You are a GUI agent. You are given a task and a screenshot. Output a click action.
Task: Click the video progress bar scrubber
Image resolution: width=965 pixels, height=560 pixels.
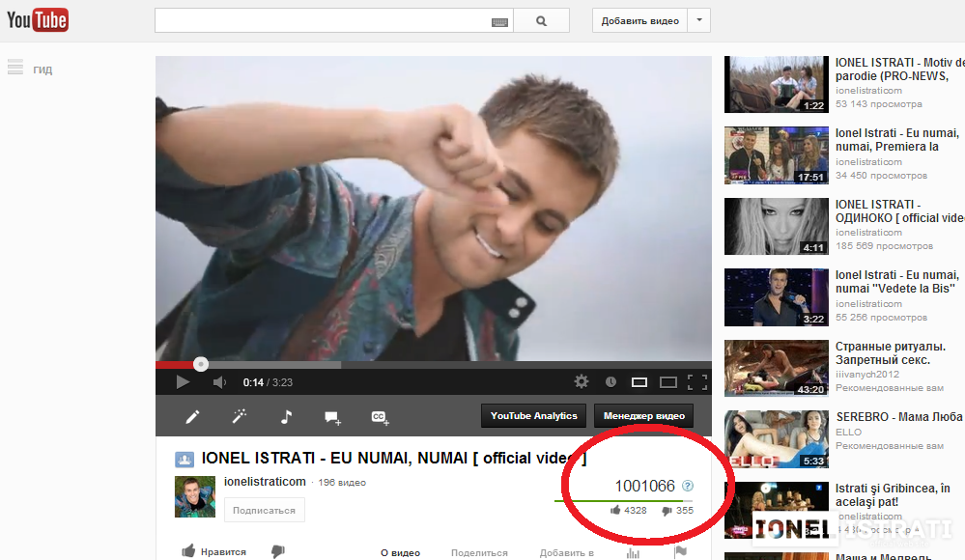[x=201, y=364]
